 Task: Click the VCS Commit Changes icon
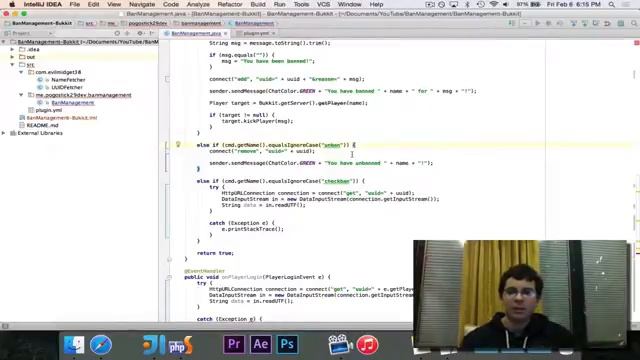click(x=584, y=23)
